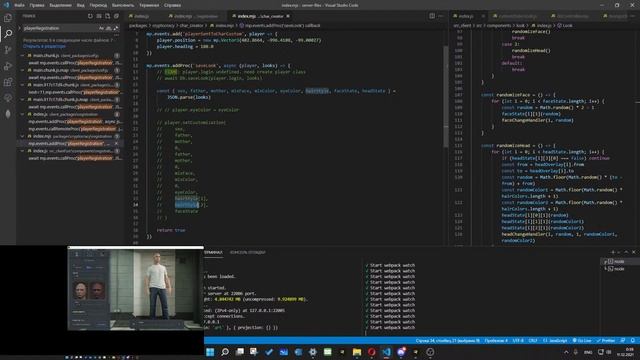Clear search results in the search panel
Viewport: 640px width, 360px height.
click(x=99, y=16)
